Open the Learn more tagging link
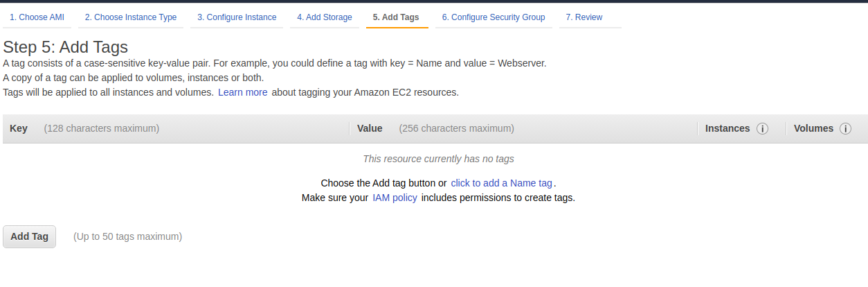The image size is (868, 287). point(242,92)
